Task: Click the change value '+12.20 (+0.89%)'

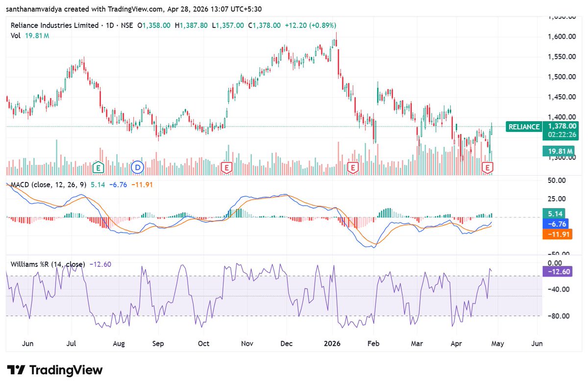Action: pyautogui.click(x=311, y=26)
